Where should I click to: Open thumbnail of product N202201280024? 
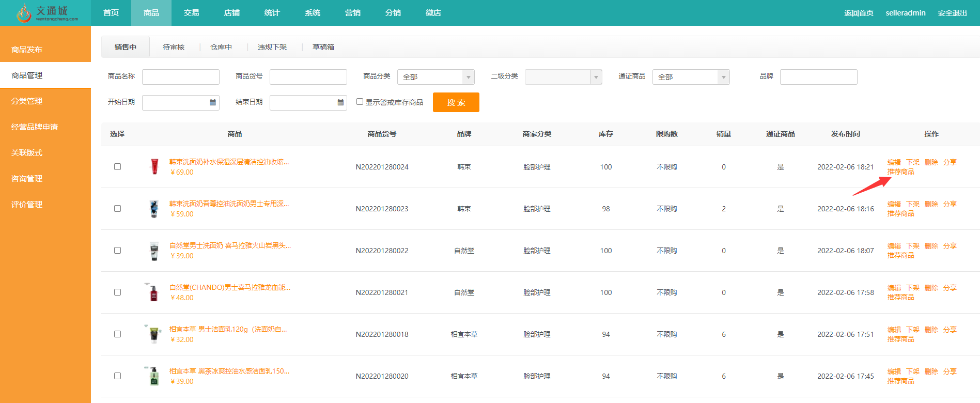coord(154,167)
